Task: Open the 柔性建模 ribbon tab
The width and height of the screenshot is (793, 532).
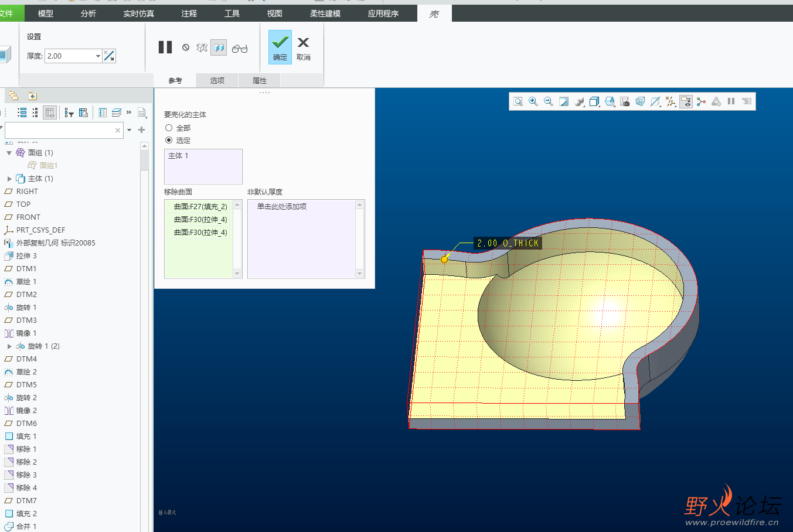Action: pyautogui.click(x=325, y=13)
